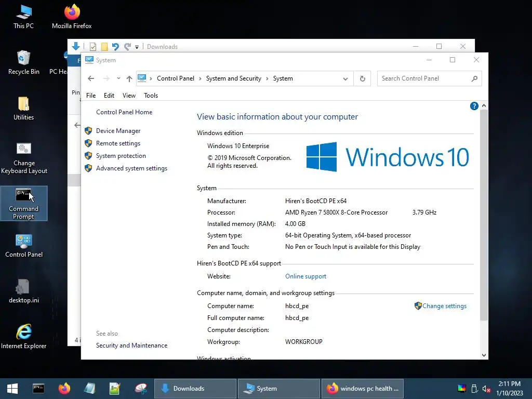The height and width of the screenshot is (399, 532).
Task: Click System and Security breadcrumb
Action: pos(234,78)
